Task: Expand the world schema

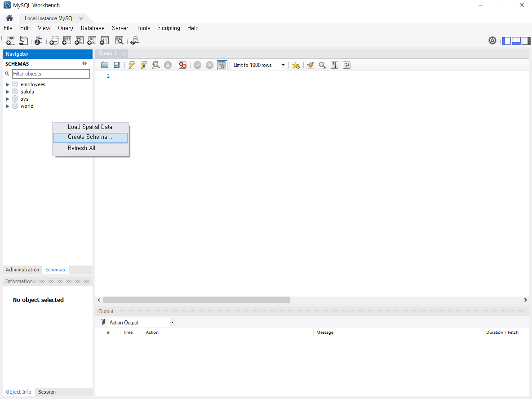Action: coord(8,106)
